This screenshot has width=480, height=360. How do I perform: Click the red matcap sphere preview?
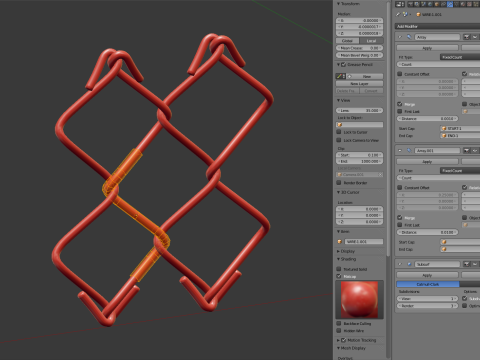point(359,299)
